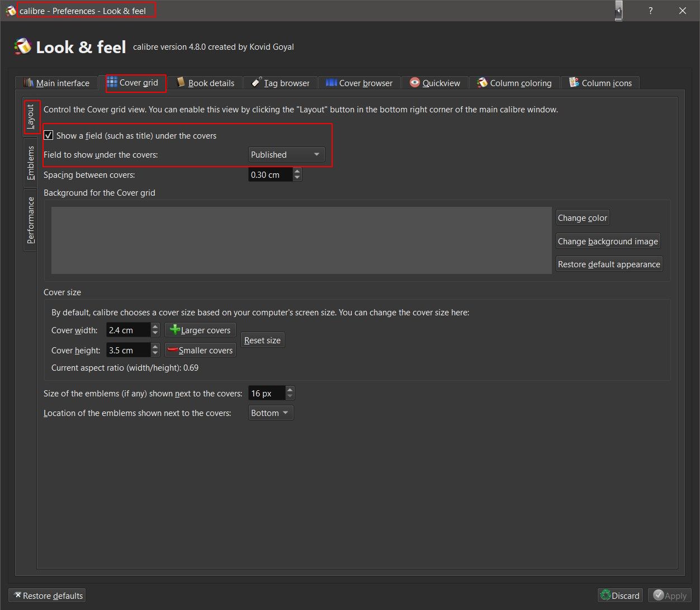Decrease emblem size with down arrow
Image resolution: width=700 pixels, height=610 pixels.
pos(290,396)
